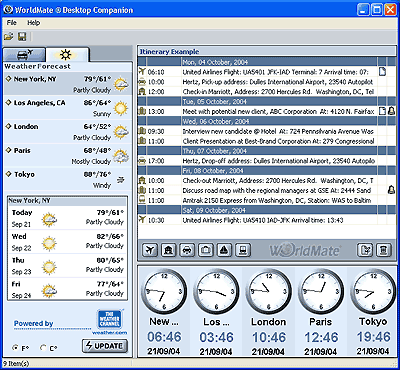This screenshot has width=400, height=370.
Task: Edit selected item with the notepad button
Action: (365, 250)
